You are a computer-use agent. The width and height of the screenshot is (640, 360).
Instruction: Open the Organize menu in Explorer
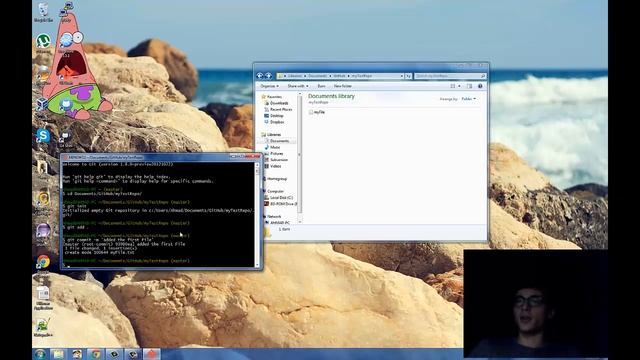[269, 86]
